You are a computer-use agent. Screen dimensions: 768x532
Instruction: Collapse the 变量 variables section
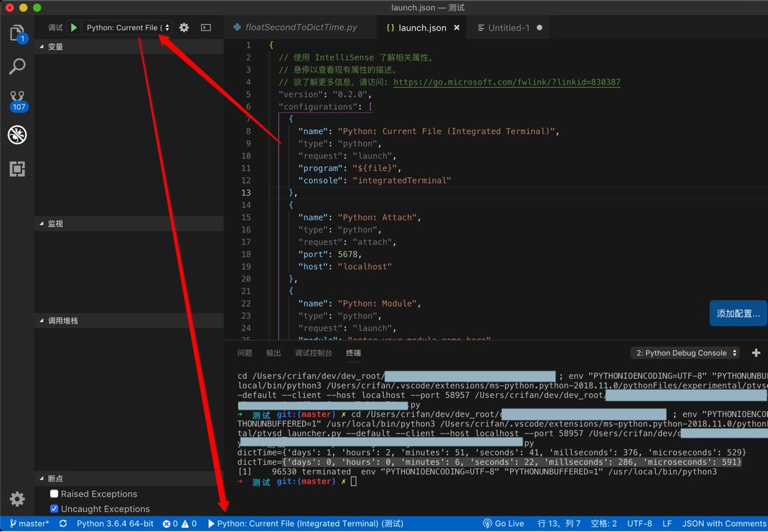(55, 46)
